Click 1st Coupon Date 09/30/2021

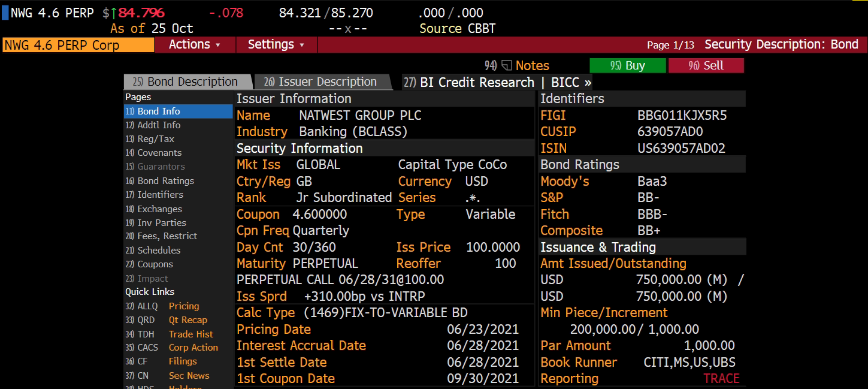click(483, 379)
